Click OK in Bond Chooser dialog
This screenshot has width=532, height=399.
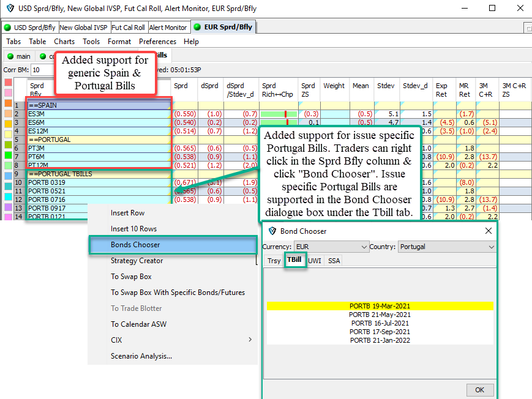coord(479,390)
